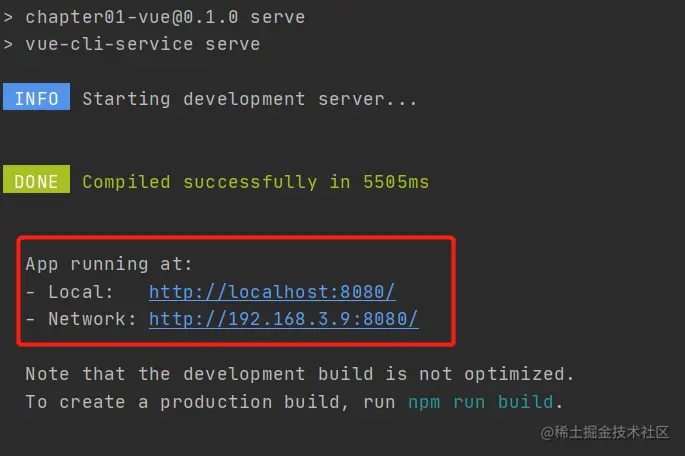Open the http://localhost:8080/ link
This screenshot has width=685, height=456.
coord(272,292)
